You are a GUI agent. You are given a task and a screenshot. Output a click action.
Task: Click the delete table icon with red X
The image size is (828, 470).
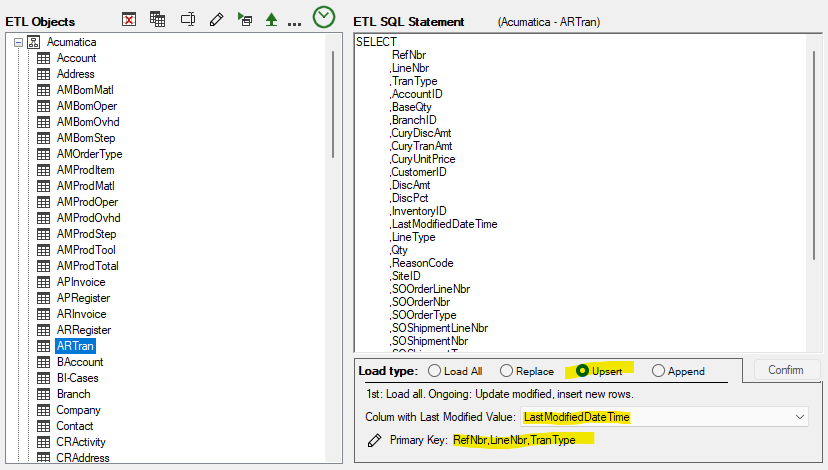129,19
